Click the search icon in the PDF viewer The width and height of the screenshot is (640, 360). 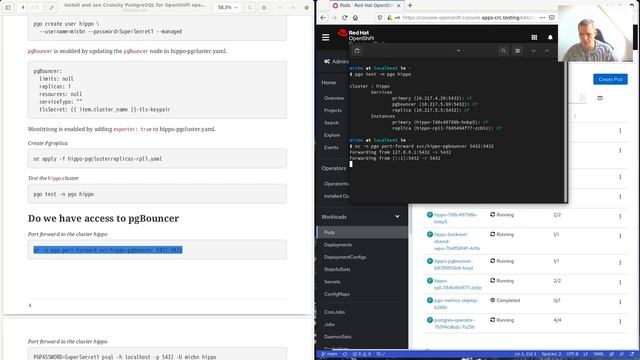click(250, 7)
